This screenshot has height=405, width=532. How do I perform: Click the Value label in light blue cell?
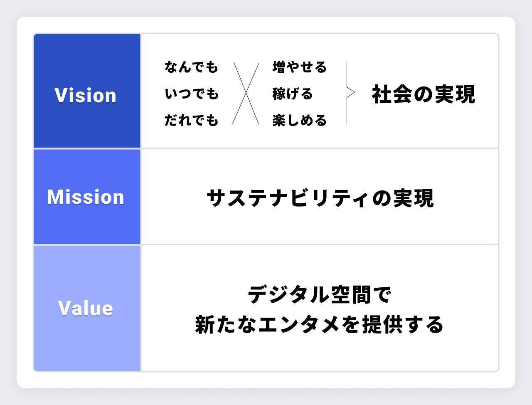86,309
